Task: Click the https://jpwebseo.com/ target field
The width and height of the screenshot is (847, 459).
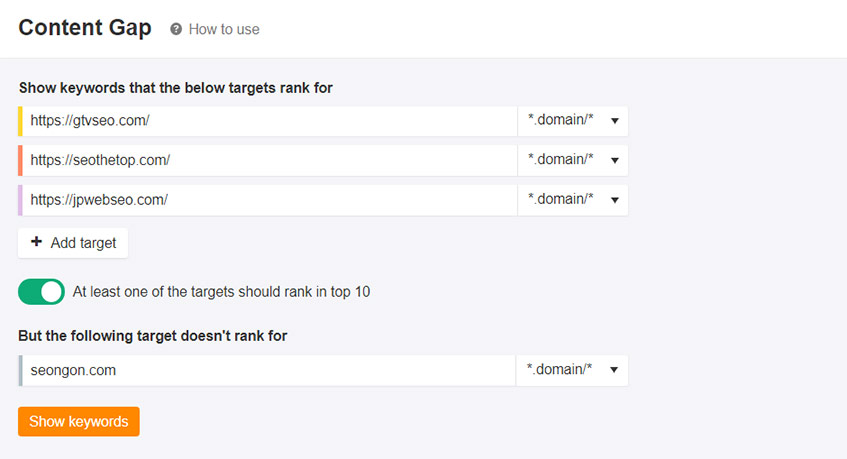Action: 270,200
